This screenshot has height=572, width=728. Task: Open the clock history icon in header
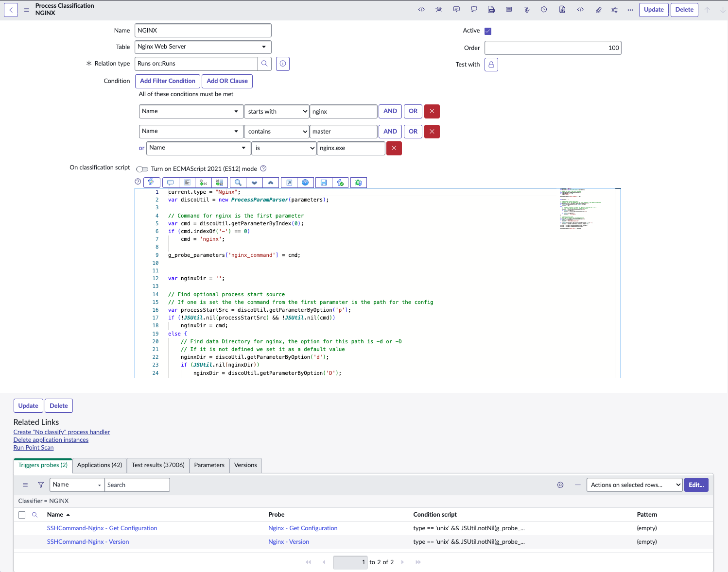[x=544, y=10]
